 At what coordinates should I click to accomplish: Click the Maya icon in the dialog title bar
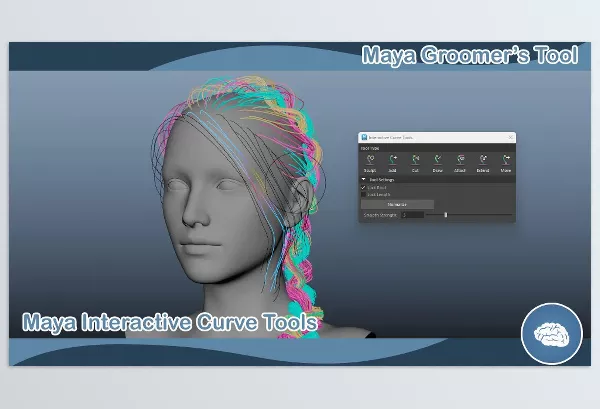[364, 137]
